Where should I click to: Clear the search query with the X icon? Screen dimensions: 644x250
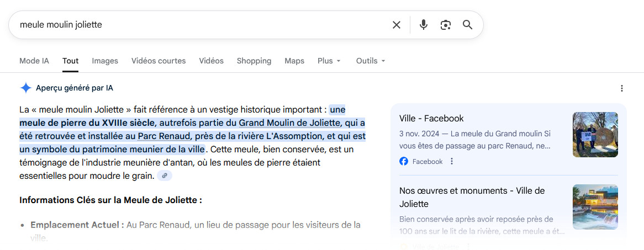396,25
